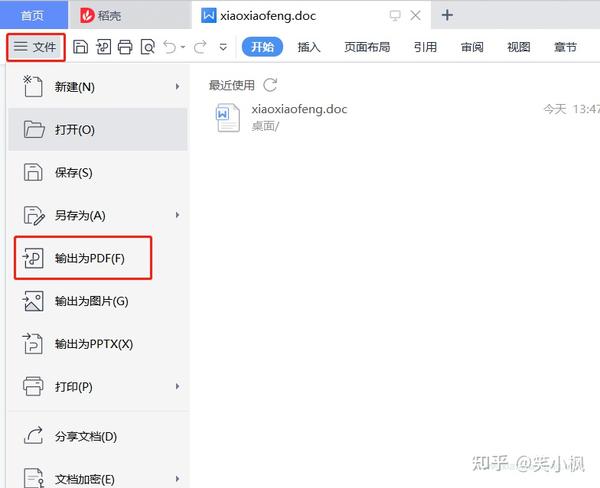Click the floppy disk icon beside 保存(S)

point(33,172)
